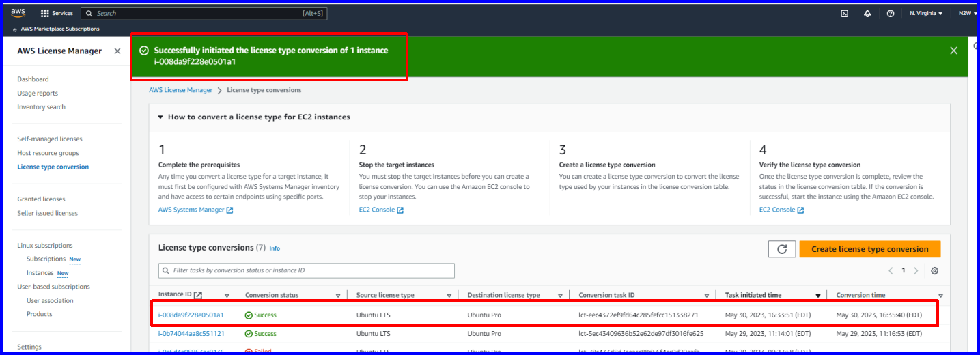Open instance i-008da9f228e0501a1 link in table

(191, 315)
